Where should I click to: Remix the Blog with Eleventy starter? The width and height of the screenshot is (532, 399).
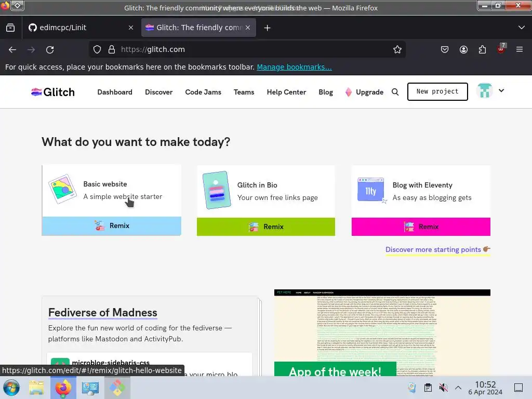point(421,227)
